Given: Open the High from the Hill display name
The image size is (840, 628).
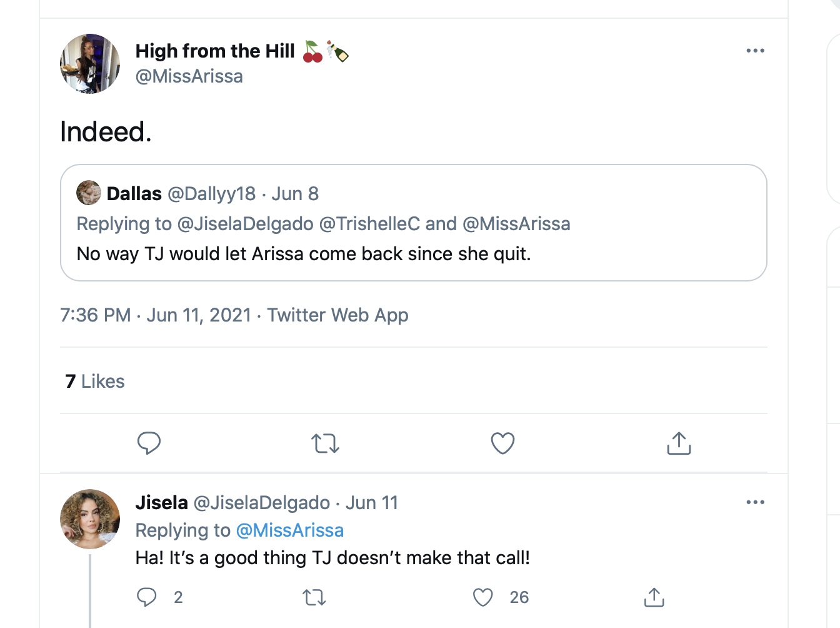Looking at the screenshot, I should 215,51.
